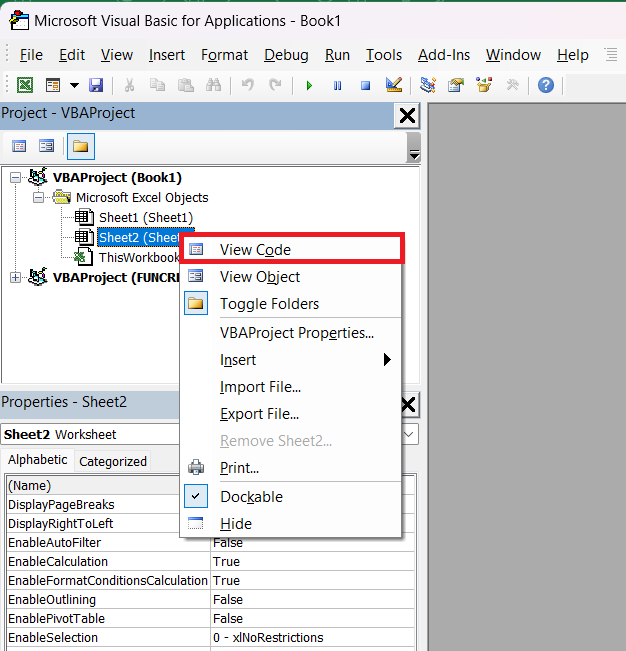Select the EnableSelection xlNoRestrictions value

[x=313, y=637]
